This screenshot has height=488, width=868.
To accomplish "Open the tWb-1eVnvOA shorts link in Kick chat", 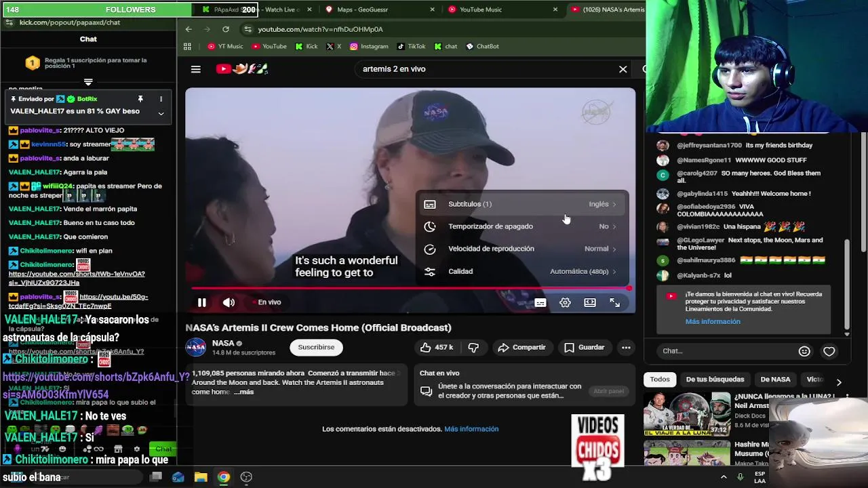I will (x=77, y=278).
